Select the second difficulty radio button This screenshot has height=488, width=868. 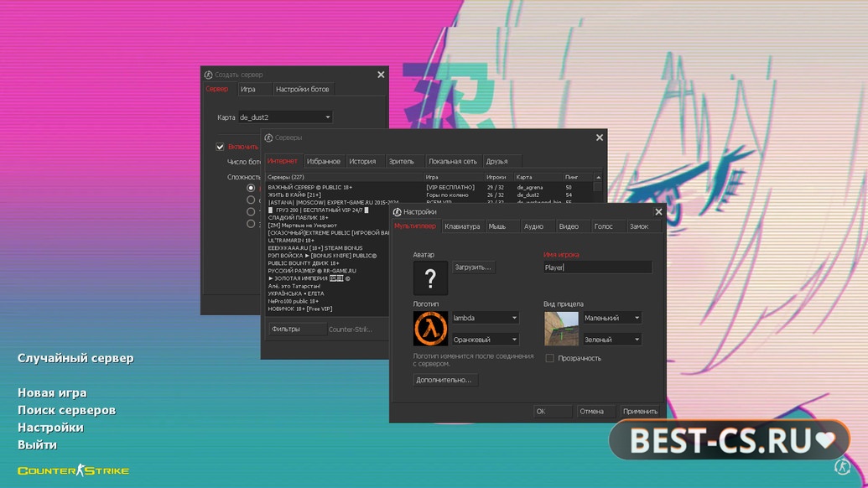point(251,200)
